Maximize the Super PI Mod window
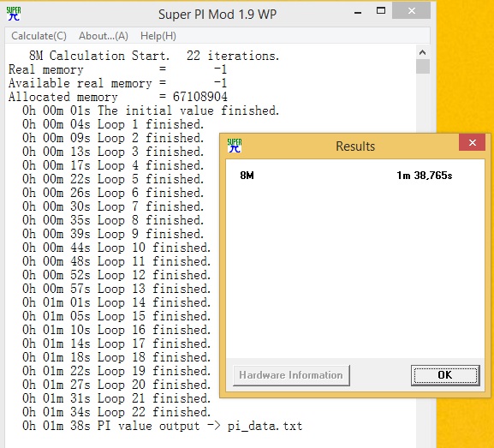Screen dimensions: 494x448 pos(381,11)
